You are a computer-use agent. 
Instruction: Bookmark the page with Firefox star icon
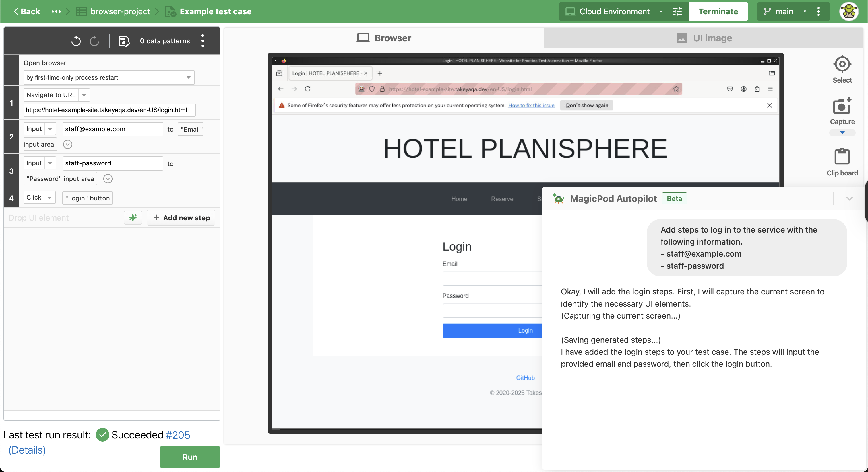676,89
